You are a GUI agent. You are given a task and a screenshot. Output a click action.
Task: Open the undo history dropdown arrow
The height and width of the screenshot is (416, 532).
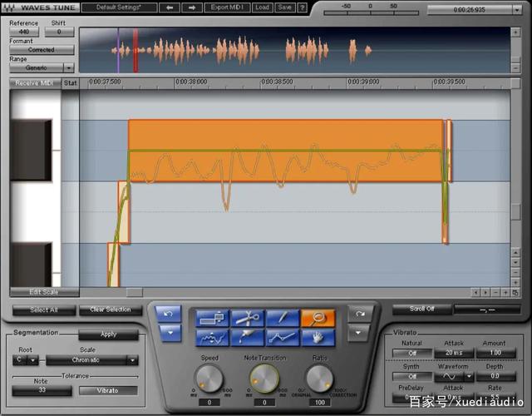coord(170,333)
